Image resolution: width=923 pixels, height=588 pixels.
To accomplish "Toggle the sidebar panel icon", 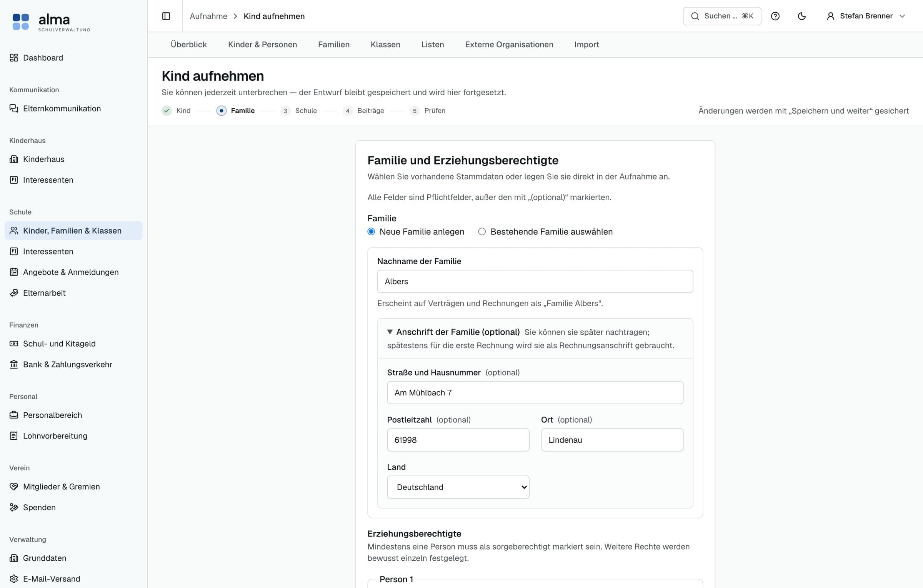I will click(166, 16).
